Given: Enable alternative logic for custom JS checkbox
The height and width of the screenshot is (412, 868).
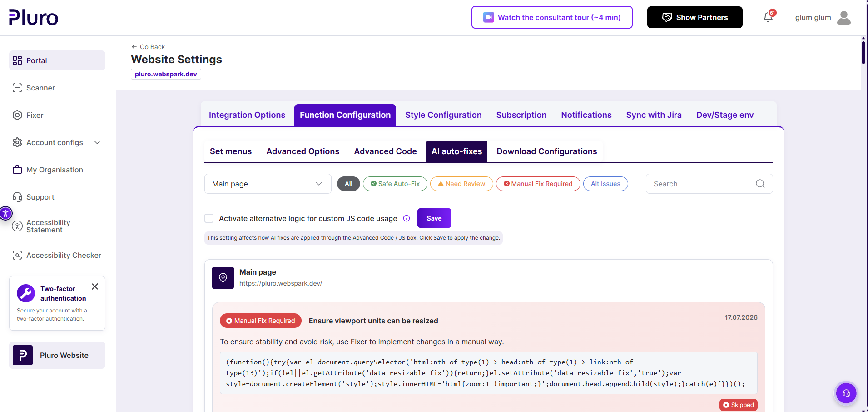Looking at the screenshot, I should 209,218.
